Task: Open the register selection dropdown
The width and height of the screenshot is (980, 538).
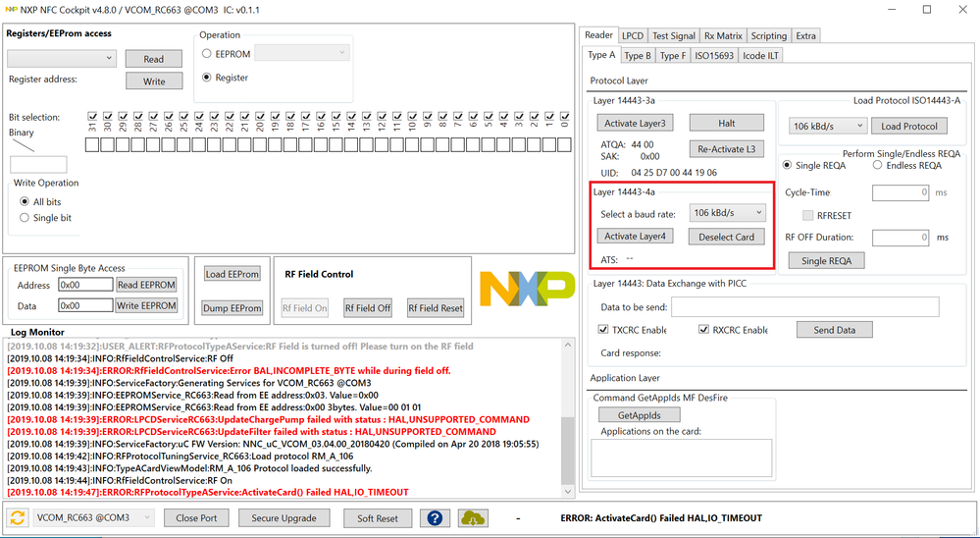Action: 62,58
